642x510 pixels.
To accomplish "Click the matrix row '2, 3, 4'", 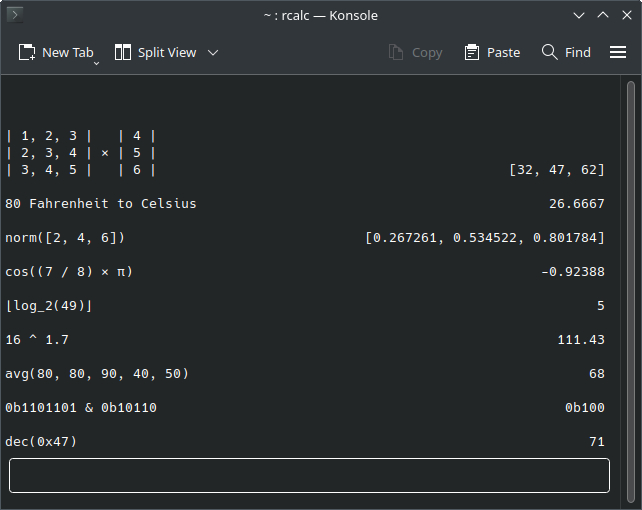I will click(x=49, y=153).
